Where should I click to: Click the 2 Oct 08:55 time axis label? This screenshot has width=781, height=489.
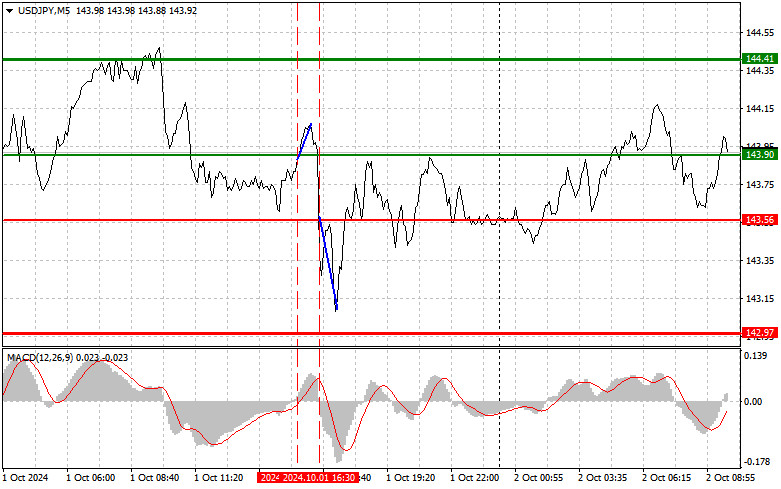point(730,478)
